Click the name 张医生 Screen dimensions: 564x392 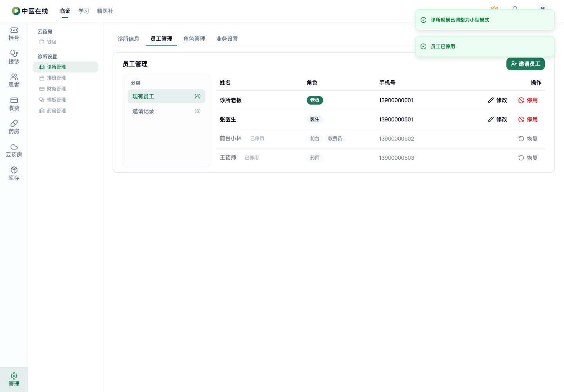pos(228,119)
